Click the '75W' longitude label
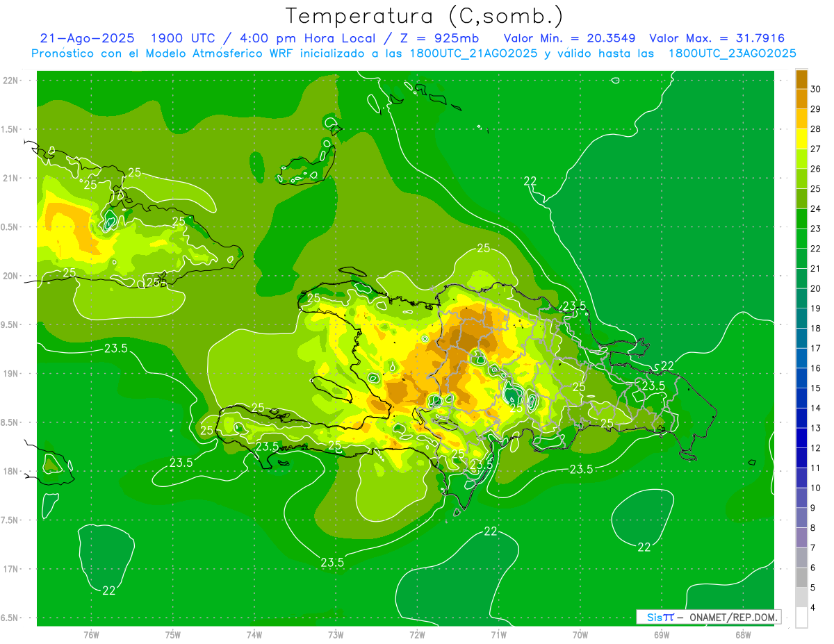The image size is (834, 644). coord(173,634)
